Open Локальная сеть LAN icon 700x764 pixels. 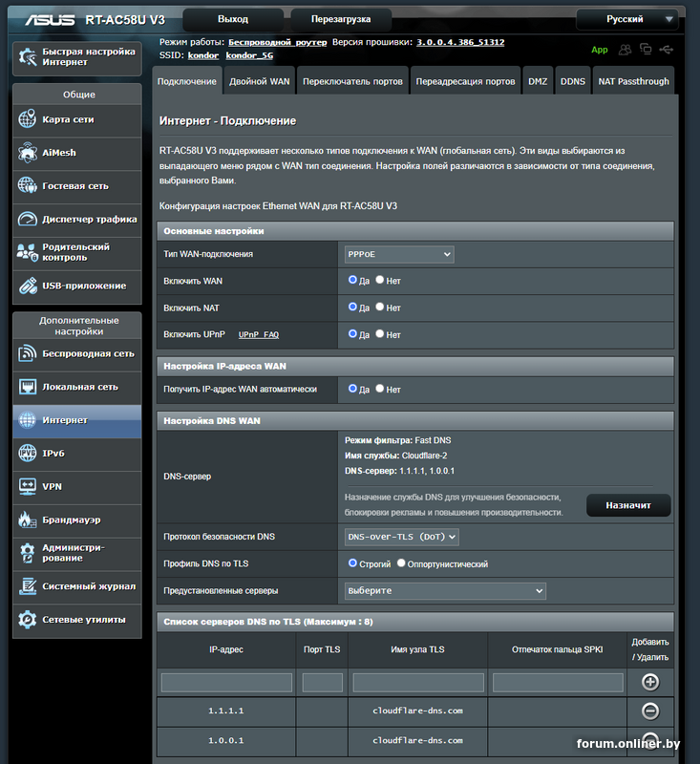pos(28,387)
